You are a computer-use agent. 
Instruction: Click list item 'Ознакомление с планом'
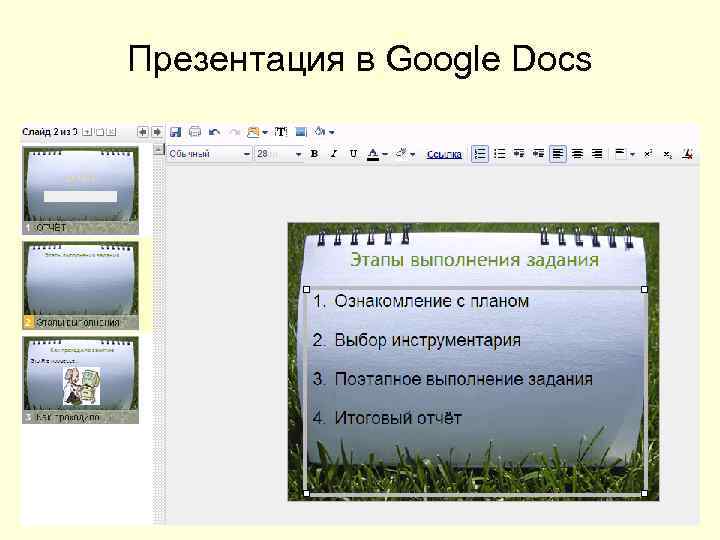[432, 301]
